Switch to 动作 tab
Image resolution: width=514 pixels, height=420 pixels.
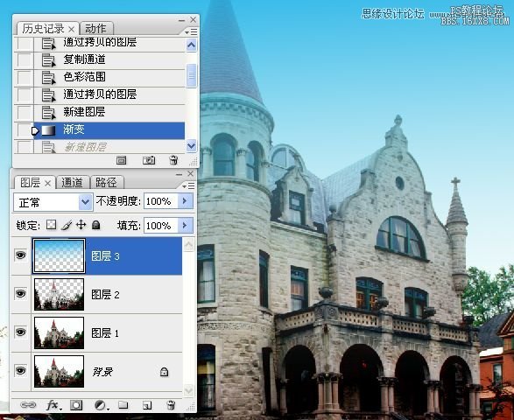click(x=96, y=29)
